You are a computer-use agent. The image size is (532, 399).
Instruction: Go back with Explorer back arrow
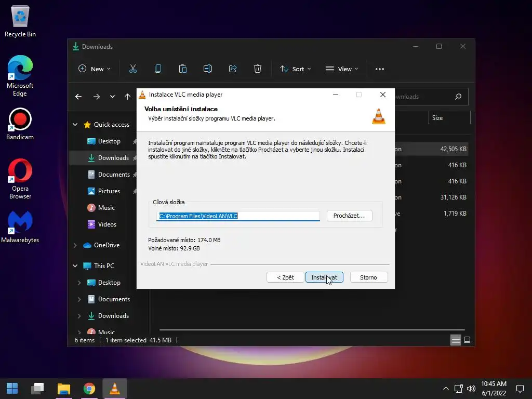pos(78,97)
